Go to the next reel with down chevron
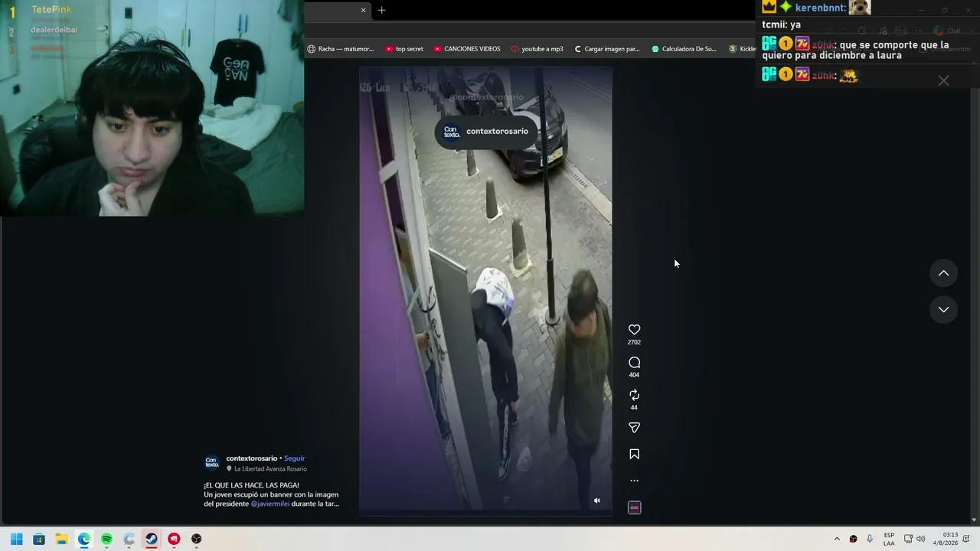980x551 pixels. [943, 310]
